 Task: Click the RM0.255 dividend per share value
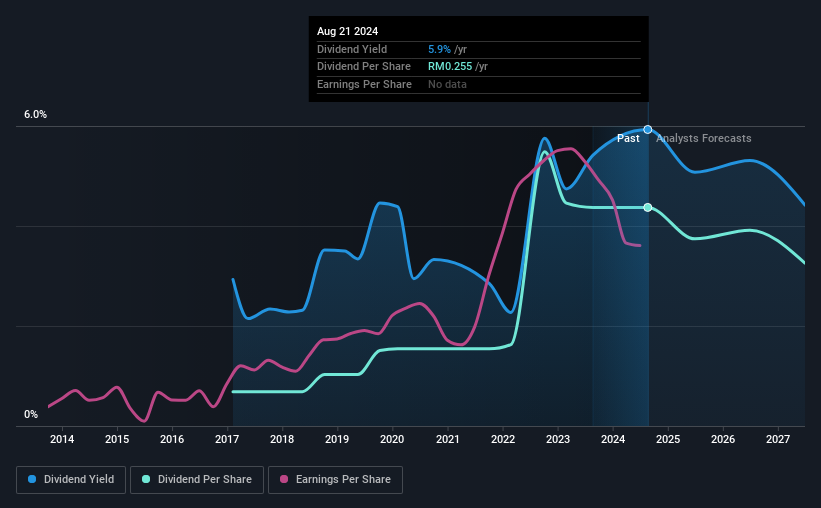[x=450, y=67]
